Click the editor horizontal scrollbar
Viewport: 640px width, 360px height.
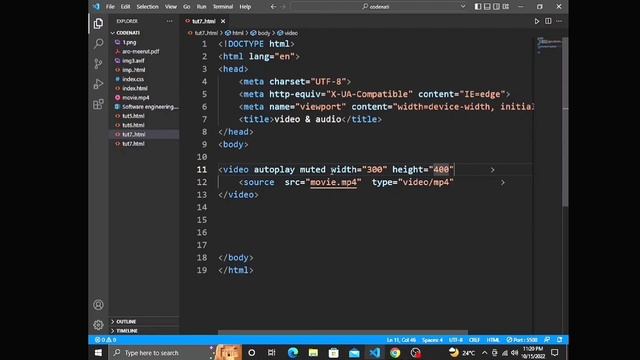(343, 333)
